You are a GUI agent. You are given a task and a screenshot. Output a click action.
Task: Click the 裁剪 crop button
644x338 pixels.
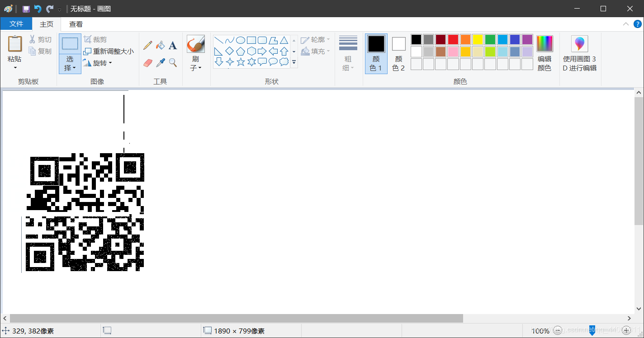click(96, 39)
